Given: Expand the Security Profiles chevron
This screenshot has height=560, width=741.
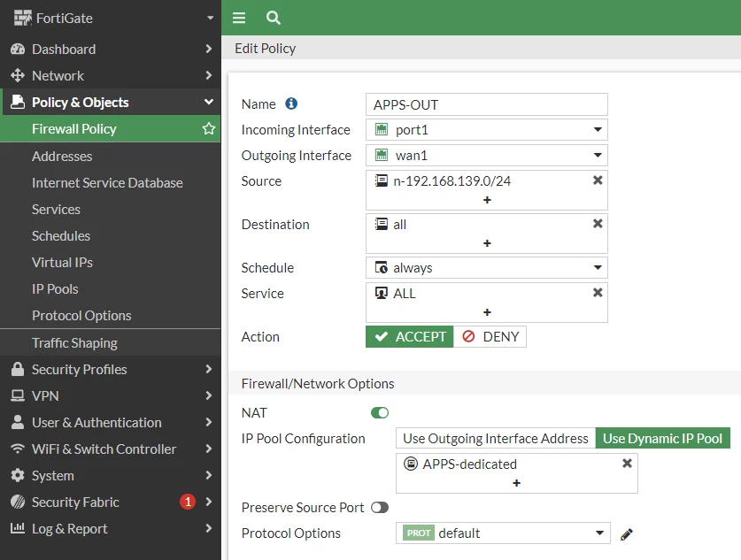Looking at the screenshot, I should point(209,369).
